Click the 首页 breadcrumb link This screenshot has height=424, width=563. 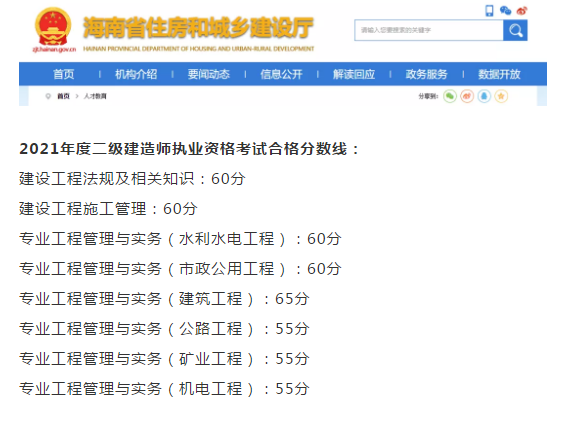click(63, 96)
